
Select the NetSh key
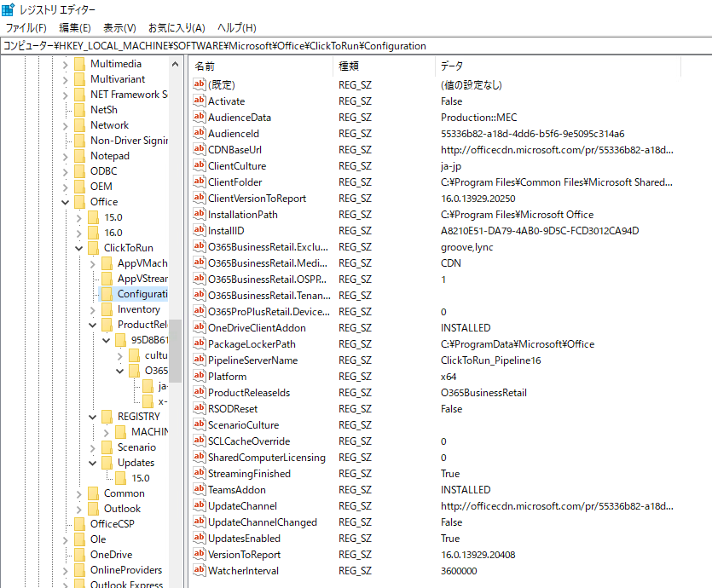coord(103,110)
